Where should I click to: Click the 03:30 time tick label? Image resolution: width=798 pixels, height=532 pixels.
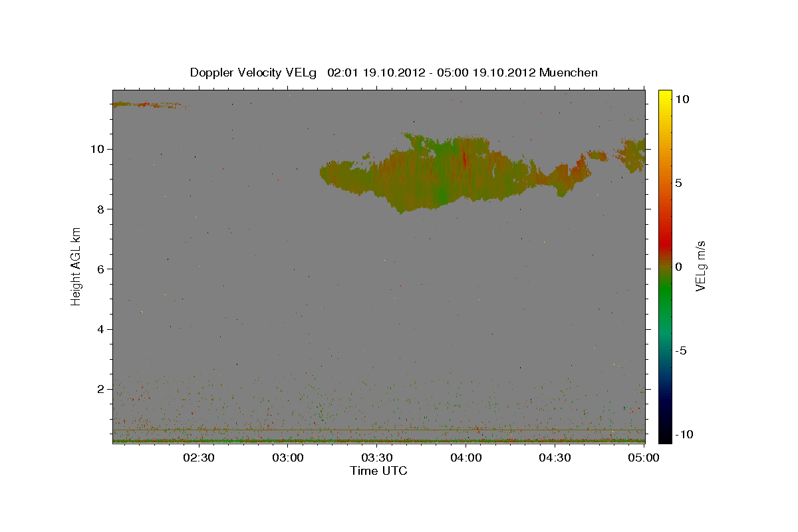(x=376, y=458)
